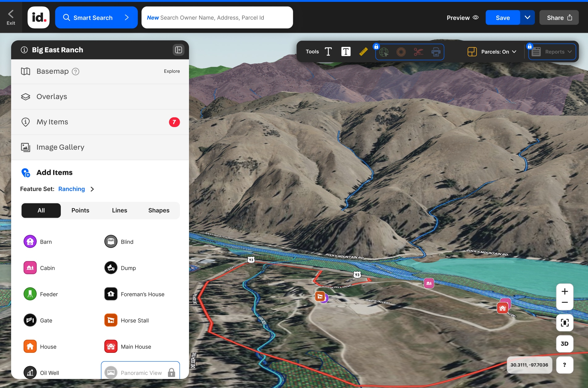Click the Cabin marker icon on the map
This screenshot has width=588, height=388.
tap(429, 283)
